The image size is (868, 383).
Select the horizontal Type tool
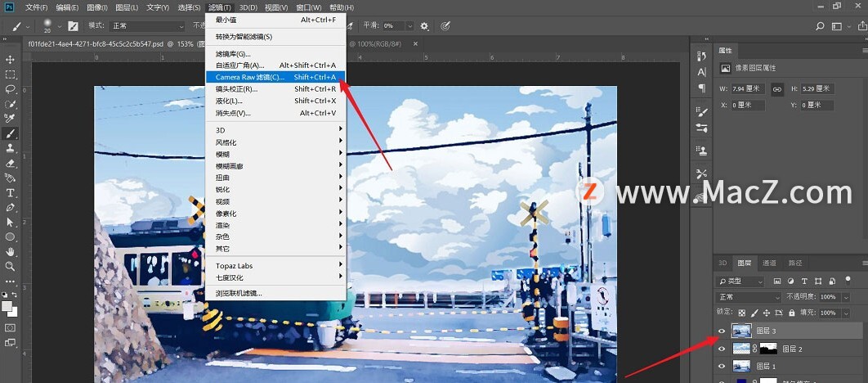pos(11,192)
